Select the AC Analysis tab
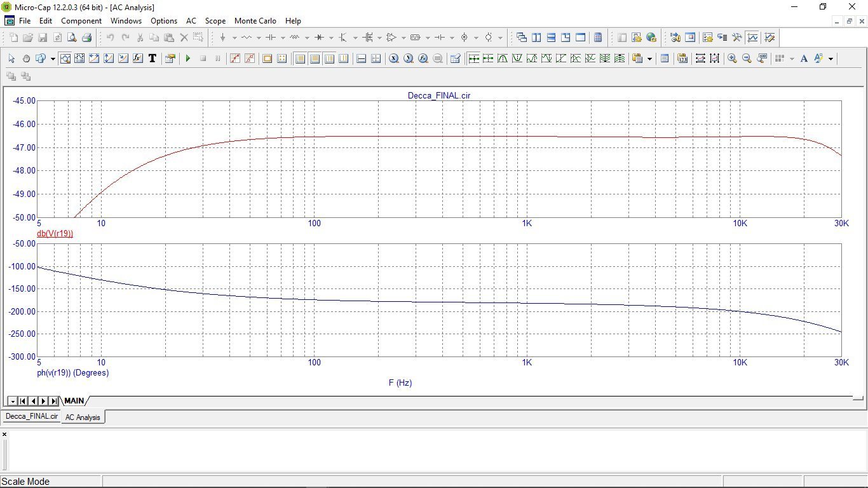The width and height of the screenshot is (868, 488). (83, 417)
